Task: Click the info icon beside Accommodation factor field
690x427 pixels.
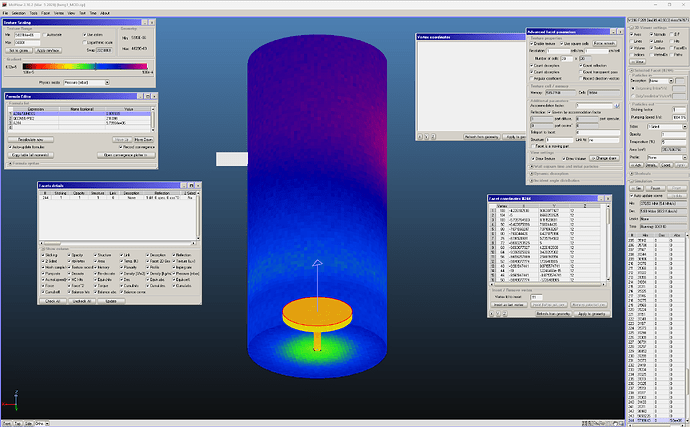Action: [617, 106]
